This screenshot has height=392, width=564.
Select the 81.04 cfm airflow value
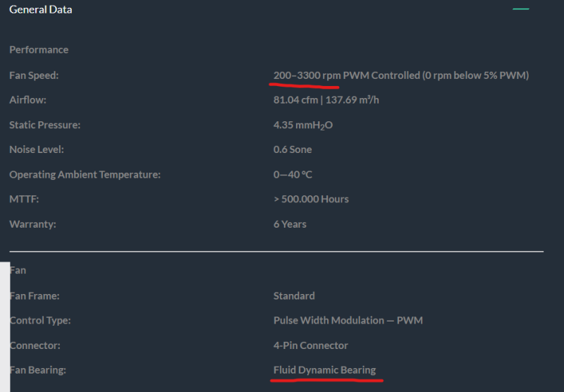pos(295,100)
